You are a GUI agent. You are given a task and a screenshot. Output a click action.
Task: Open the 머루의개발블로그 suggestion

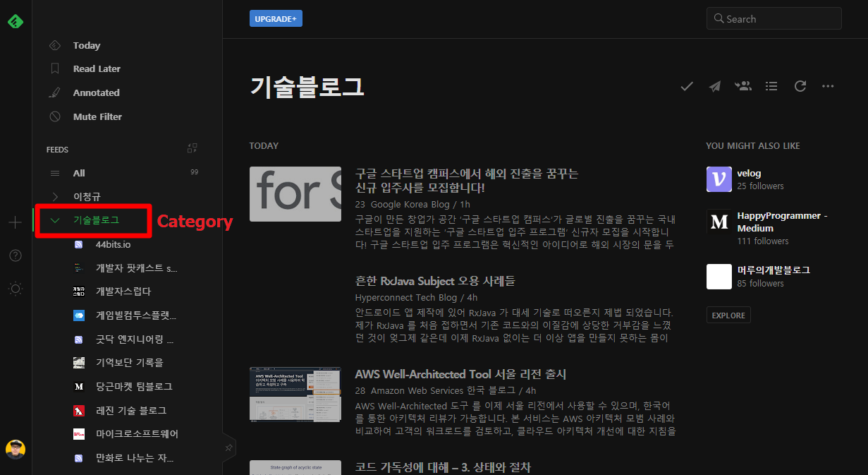pos(774,270)
